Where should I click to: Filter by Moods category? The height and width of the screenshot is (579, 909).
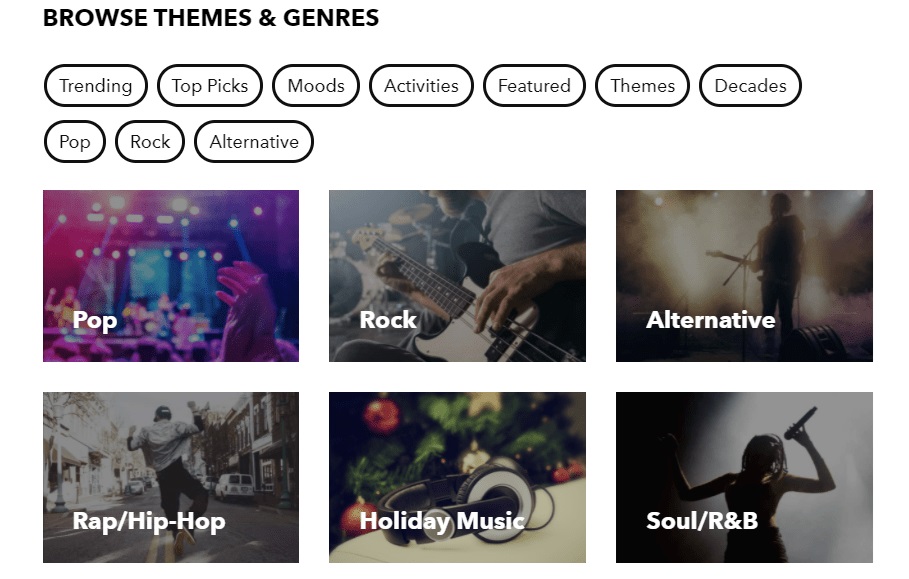[x=316, y=86]
